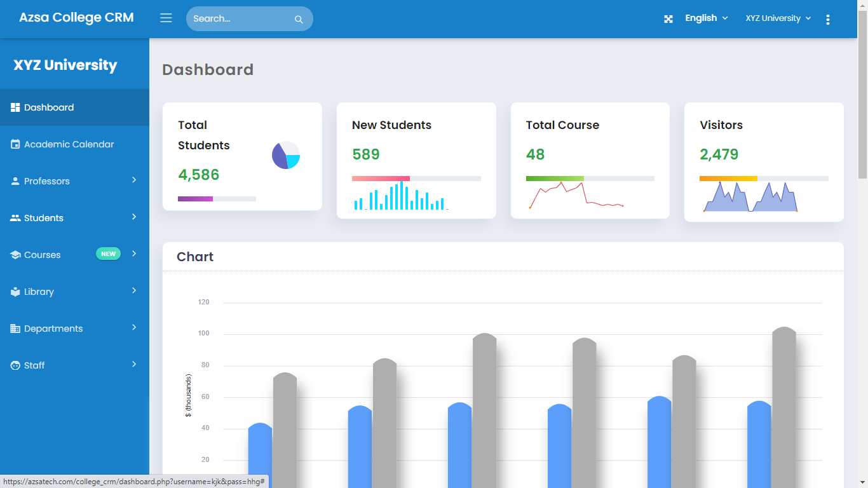Expand the Professors submenu chevron
The image size is (868, 488).
point(134,180)
